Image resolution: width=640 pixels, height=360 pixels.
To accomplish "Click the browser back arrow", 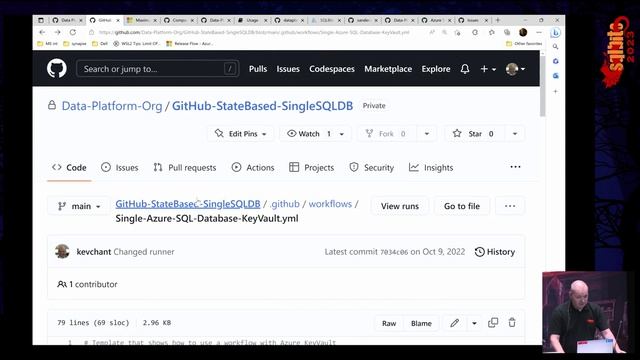I will pos(42,32).
